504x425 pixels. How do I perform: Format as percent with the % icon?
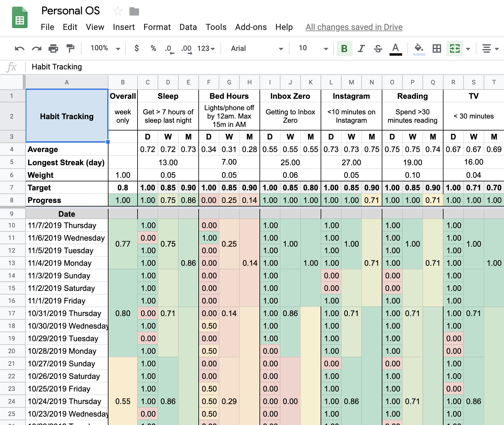tap(153, 48)
